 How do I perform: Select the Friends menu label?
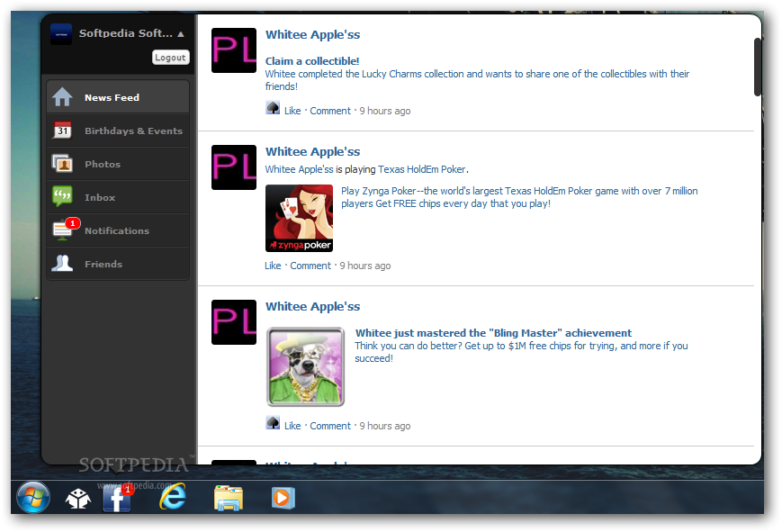pos(103,265)
